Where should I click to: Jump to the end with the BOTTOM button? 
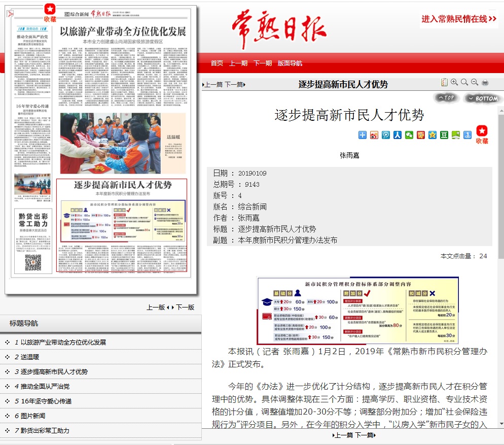click(483, 98)
